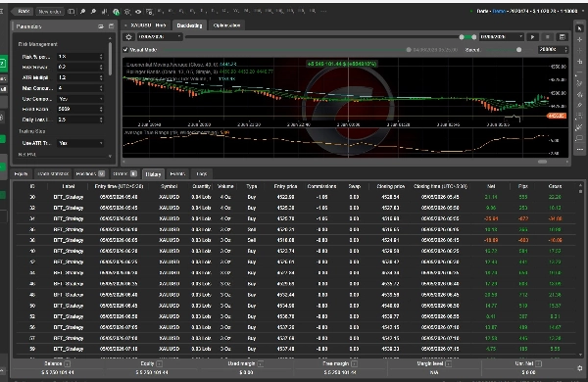588x382 pixels.
Task: Click the Balance info icon
Action: tap(67, 364)
